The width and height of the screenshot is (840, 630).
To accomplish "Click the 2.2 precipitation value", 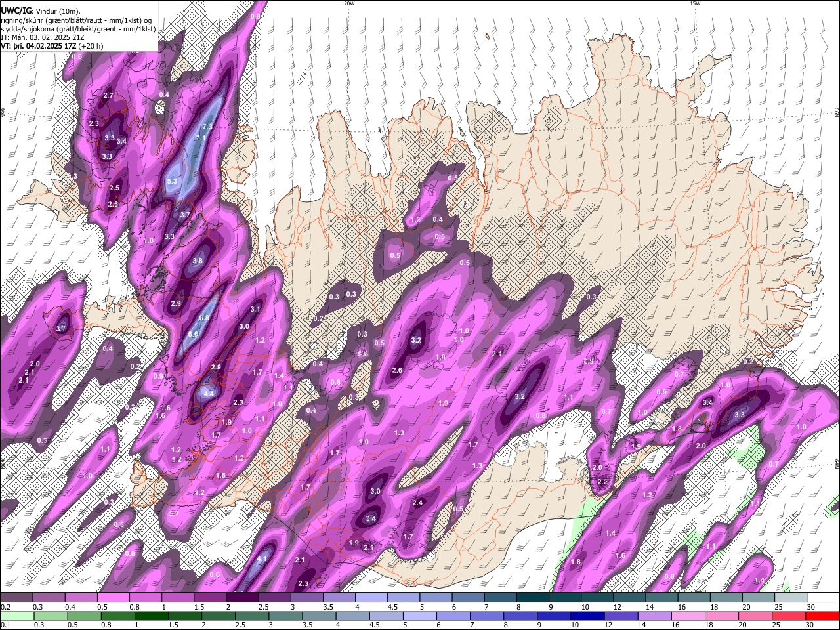I will click(602, 482).
